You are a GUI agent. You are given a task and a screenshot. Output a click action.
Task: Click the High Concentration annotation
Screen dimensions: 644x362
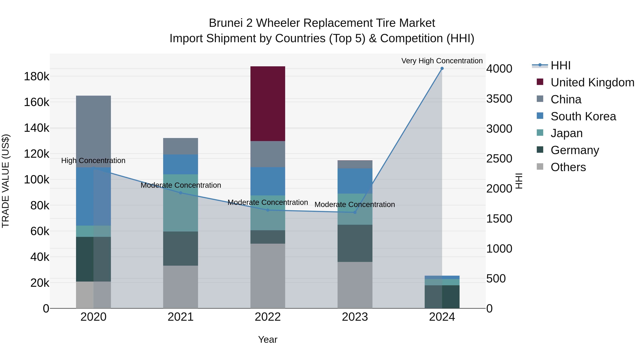point(93,160)
